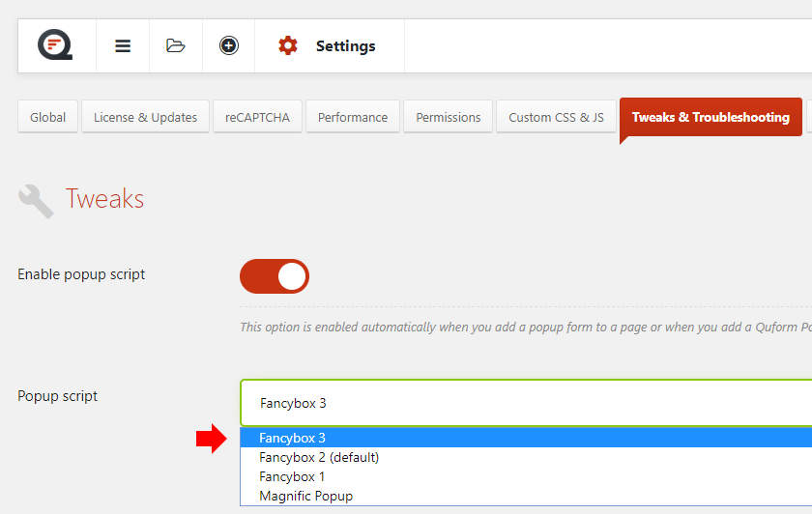Image resolution: width=812 pixels, height=514 pixels.
Task: Toggle the Enable popup script switch
Action: [x=275, y=276]
